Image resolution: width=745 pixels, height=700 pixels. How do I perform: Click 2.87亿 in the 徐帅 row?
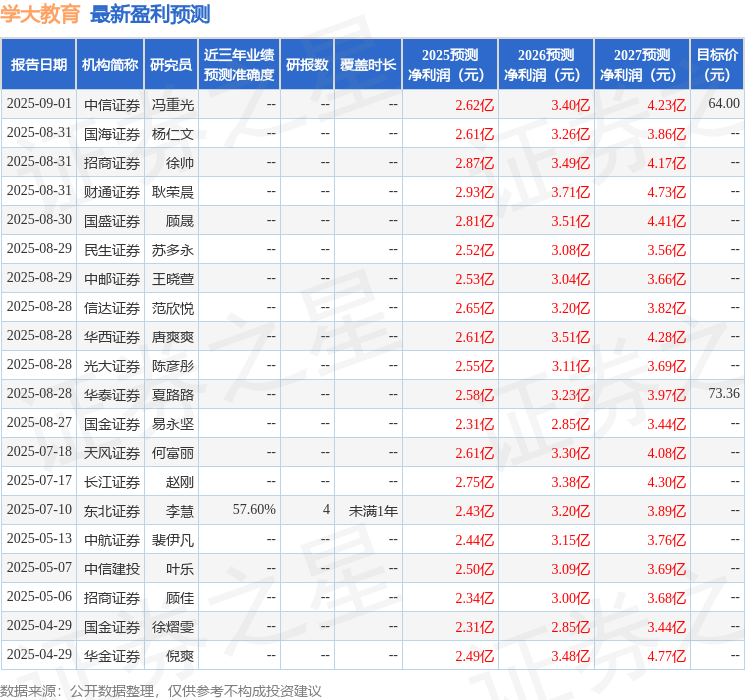click(475, 163)
